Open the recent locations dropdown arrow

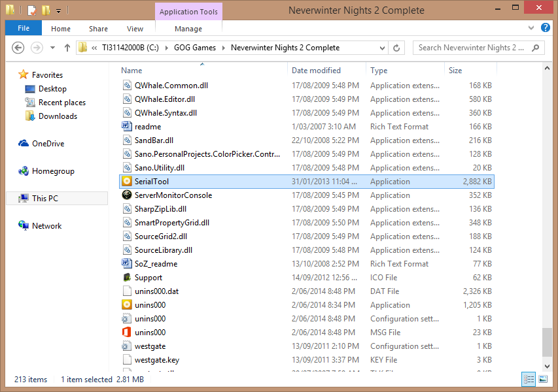(x=52, y=48)
